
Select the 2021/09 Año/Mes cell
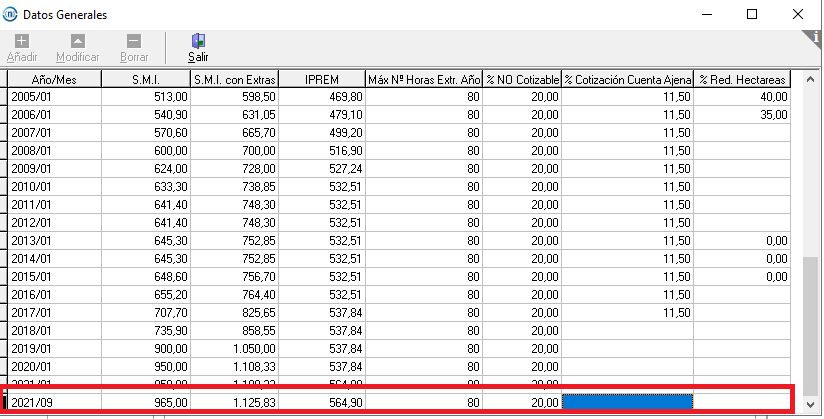[x=55, y=402]
